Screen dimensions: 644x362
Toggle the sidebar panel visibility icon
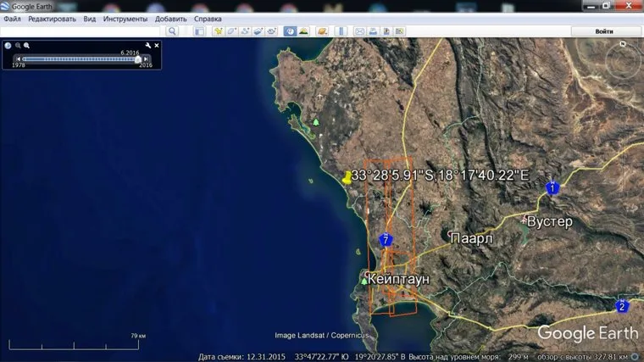click(x=199, y=31)
